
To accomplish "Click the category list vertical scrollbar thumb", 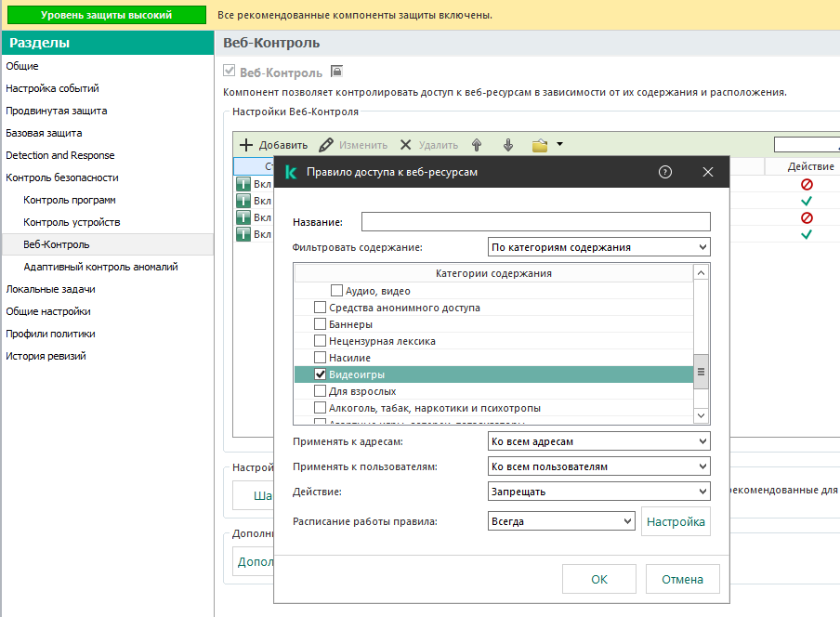I will pos(702,371).
